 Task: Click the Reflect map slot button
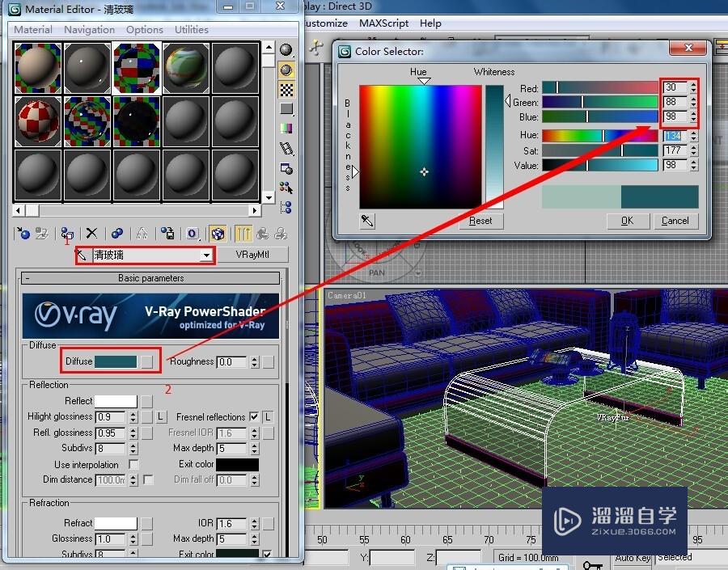pyautogui.click(x=146, y=401)
